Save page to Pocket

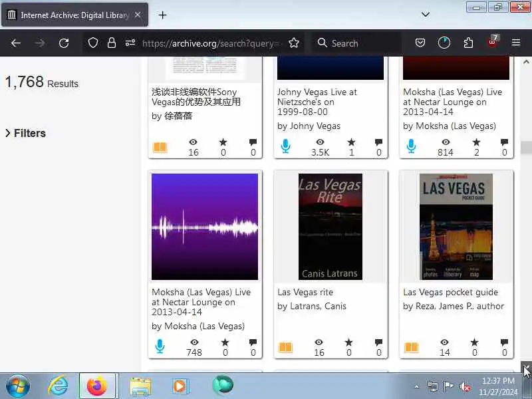pyautogui.click(x=420, y=43)
